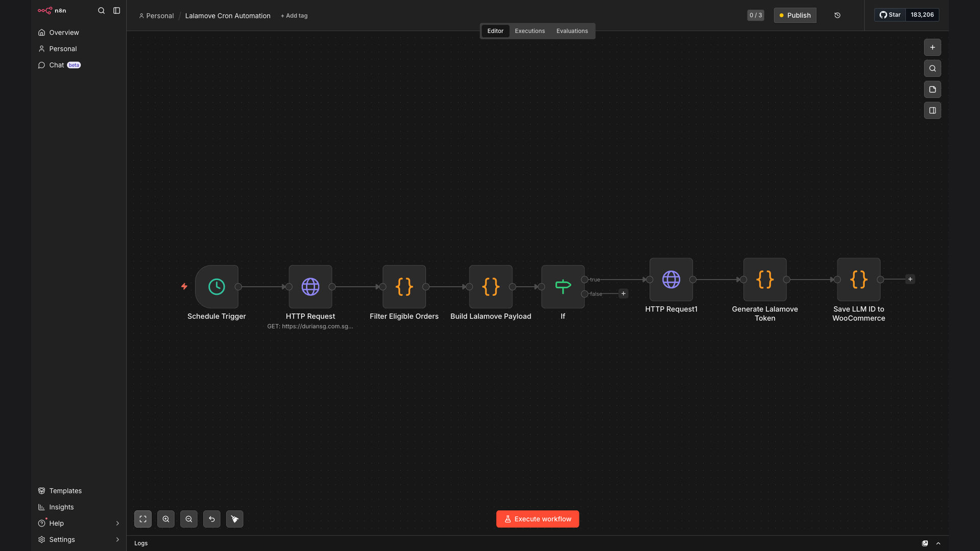980x551 pixels.
Task: Open the Logs panel
Action: tap(141, 543)
